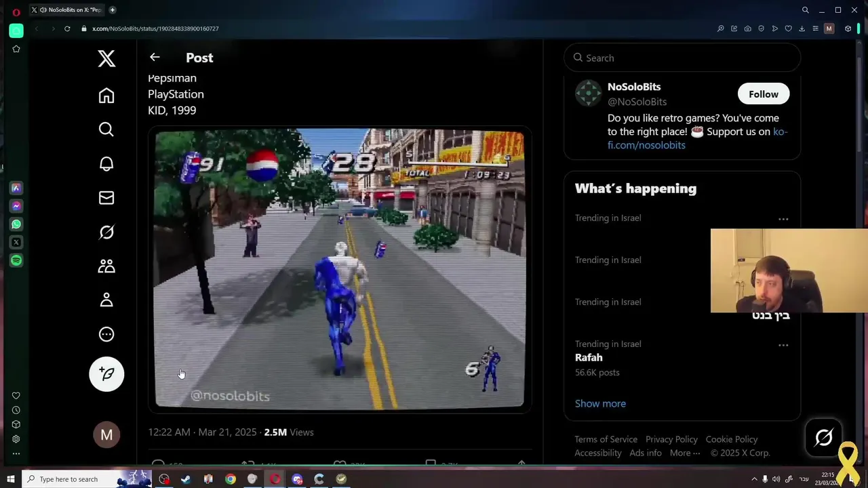The image size is (868, 488).
Task: Open Opera menu logo
Action: coord(16,12)
